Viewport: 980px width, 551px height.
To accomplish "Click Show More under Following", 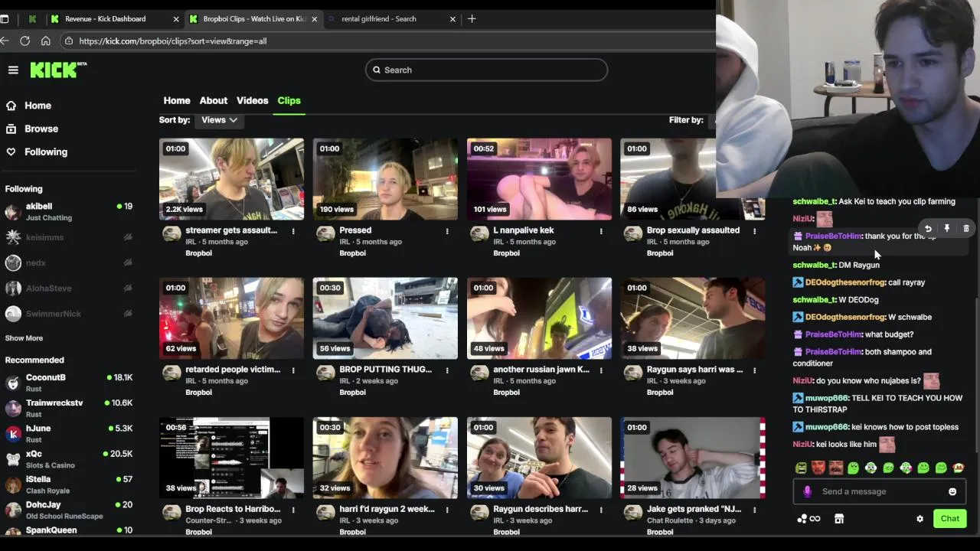I will coord(24,338).
